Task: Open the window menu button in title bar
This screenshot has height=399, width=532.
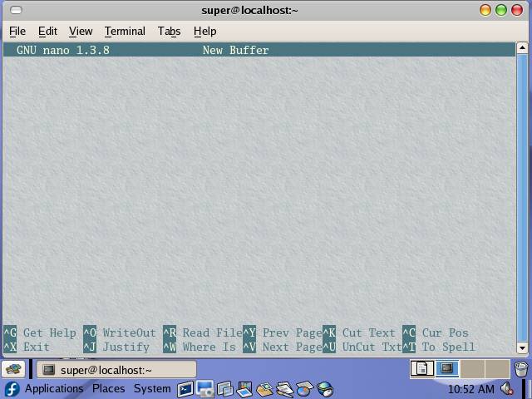Action: pos(14,10)
